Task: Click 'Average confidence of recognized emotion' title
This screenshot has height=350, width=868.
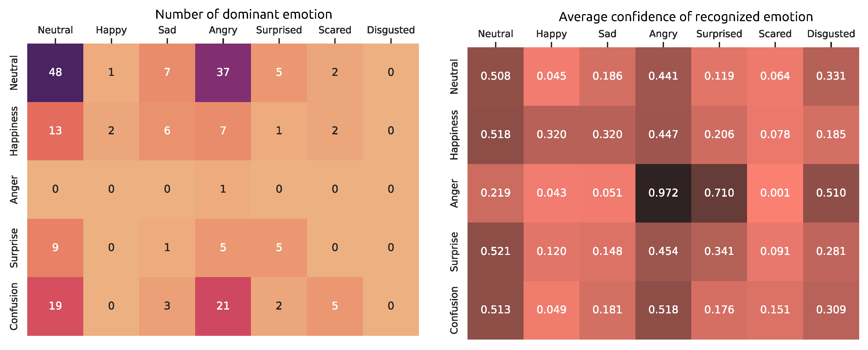Action: point(686,17)
